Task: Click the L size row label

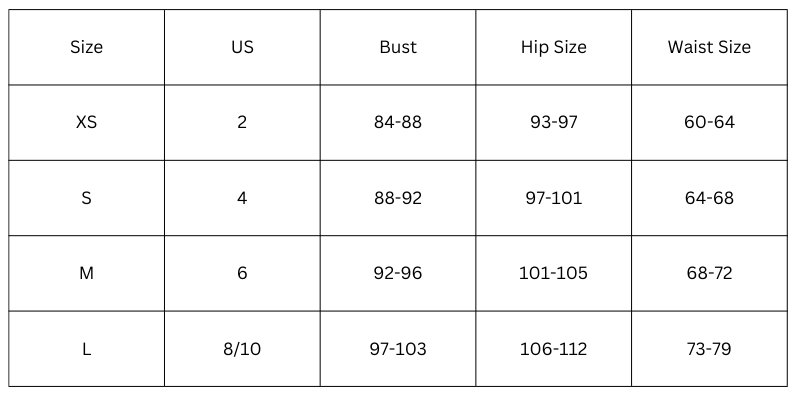Action: 87,349
